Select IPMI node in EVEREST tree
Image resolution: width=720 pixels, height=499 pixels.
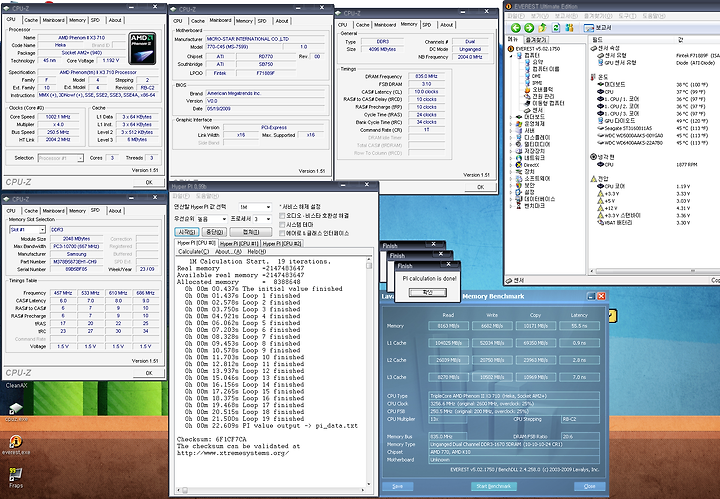tap(534, 83)
